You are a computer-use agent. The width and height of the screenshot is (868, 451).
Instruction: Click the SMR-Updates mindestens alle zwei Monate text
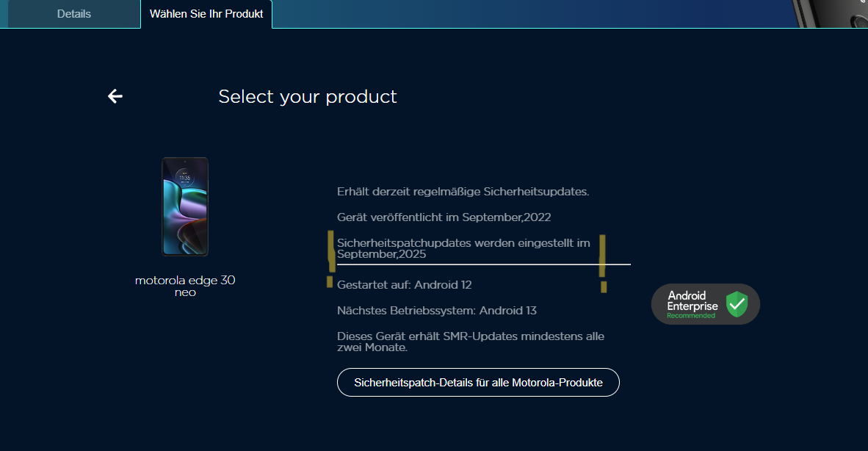pos(471,342)
